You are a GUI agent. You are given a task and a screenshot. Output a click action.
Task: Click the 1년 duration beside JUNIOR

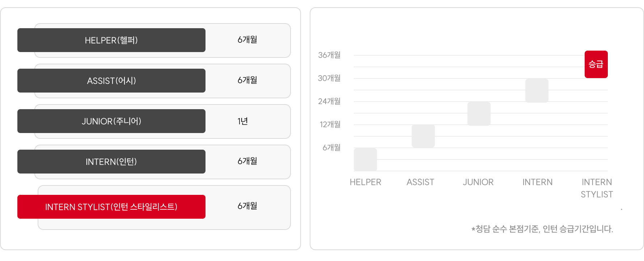tap(243, 121)
